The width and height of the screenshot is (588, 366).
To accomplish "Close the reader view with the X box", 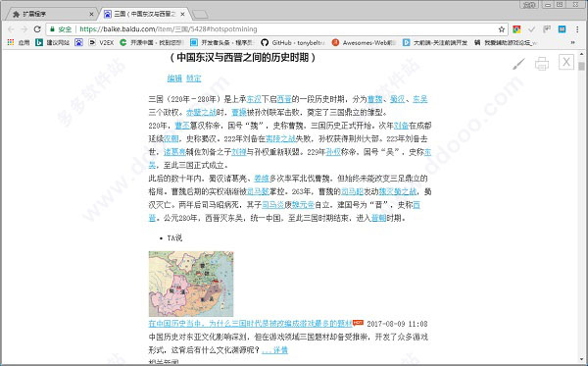I will tap(565, 62).
